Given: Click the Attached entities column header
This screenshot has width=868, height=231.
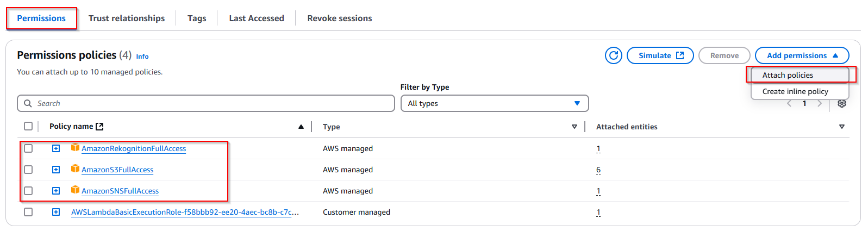Looking at the screenshot, I should [x=627, y=127].
